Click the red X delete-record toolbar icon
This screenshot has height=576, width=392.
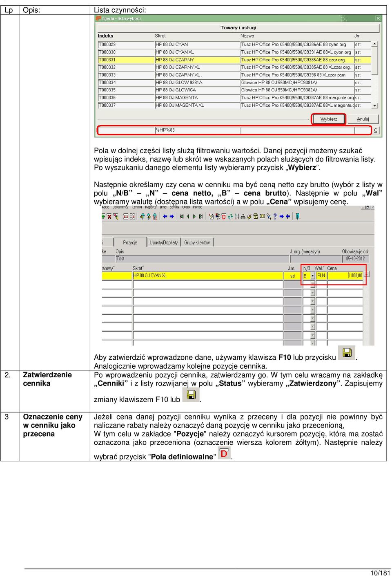[109, 217]
